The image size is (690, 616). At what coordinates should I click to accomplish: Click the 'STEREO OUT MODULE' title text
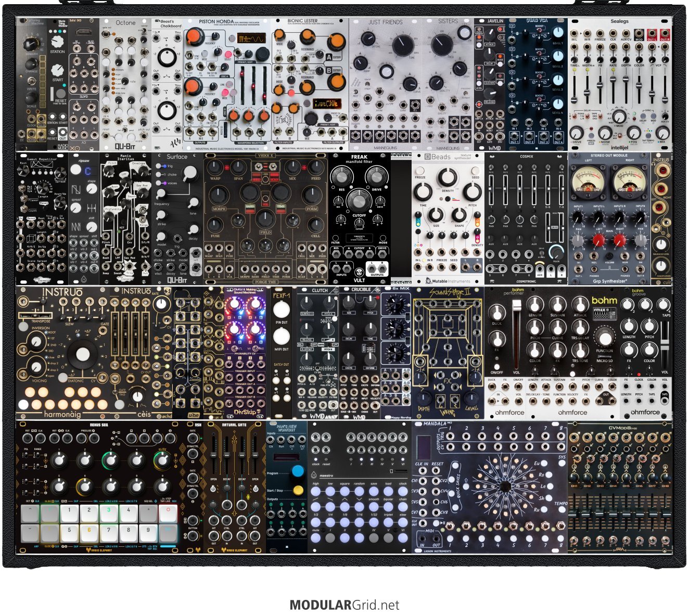(x=609, y=156)
